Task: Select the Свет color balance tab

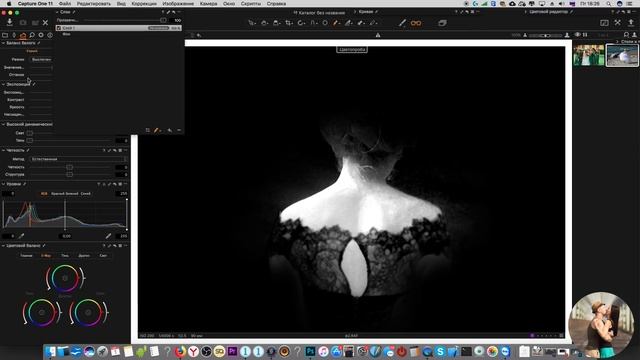Action: pyautogui.click(x=103, y=256)
